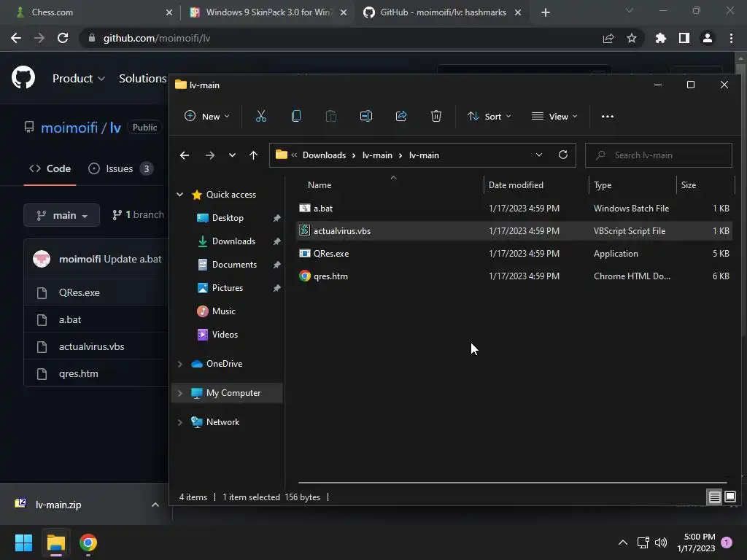Viewport: 747px width, 560px height.
Task: Expand the My Computer tree node
Action: (x=180, y=393)
